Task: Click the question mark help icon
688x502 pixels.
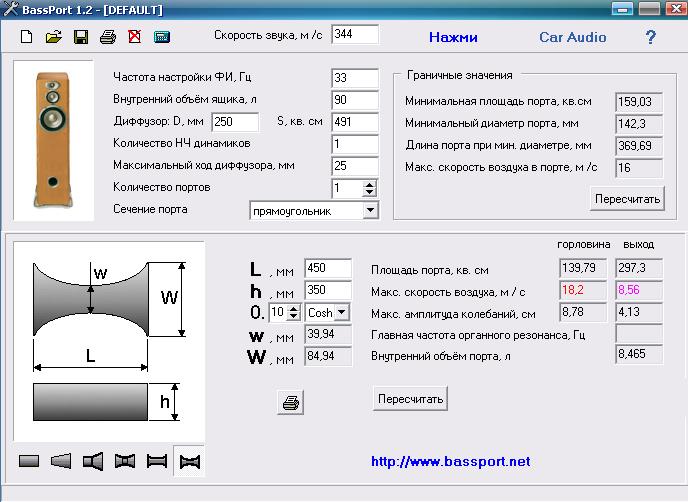Action: pyautogui.click(x=650, y=38)
